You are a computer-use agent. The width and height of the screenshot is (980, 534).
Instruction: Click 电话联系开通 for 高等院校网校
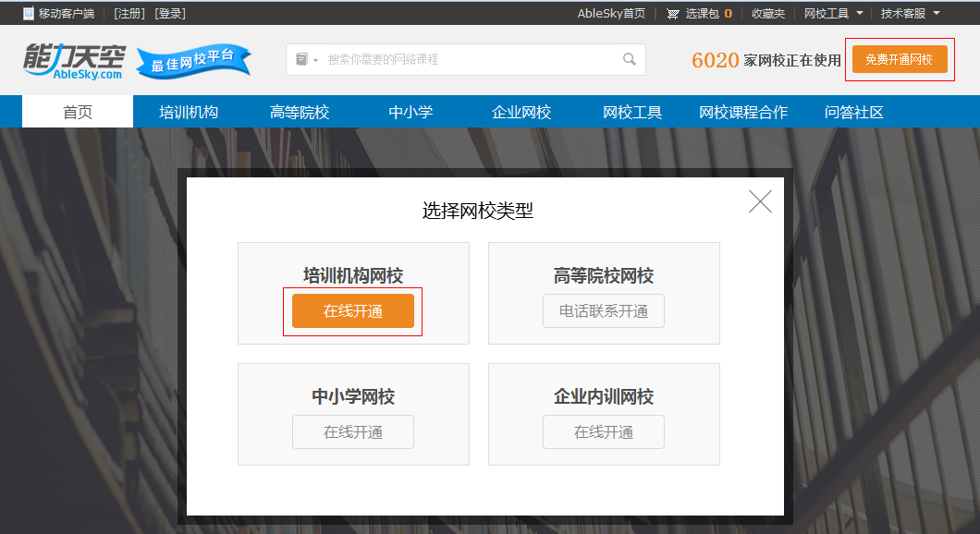604,311
